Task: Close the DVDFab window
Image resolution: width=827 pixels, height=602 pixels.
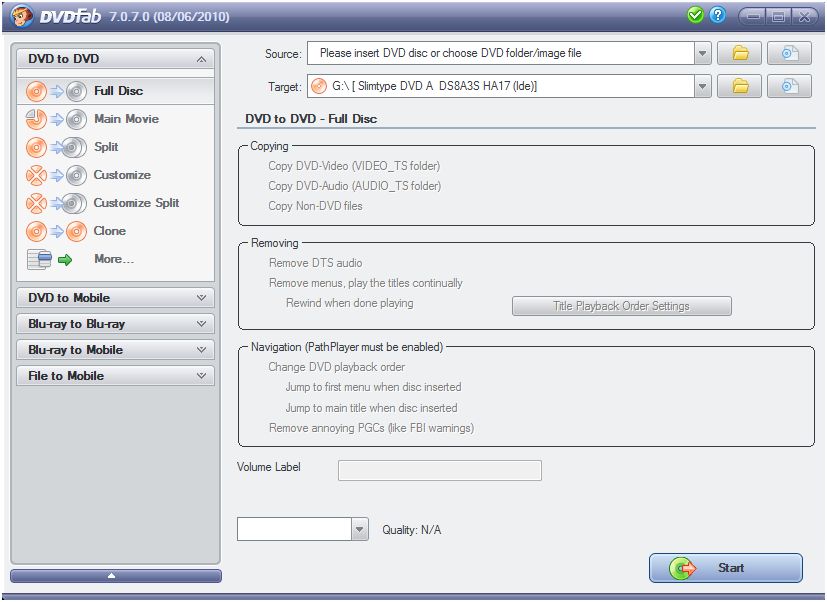Action: (804, 17)
